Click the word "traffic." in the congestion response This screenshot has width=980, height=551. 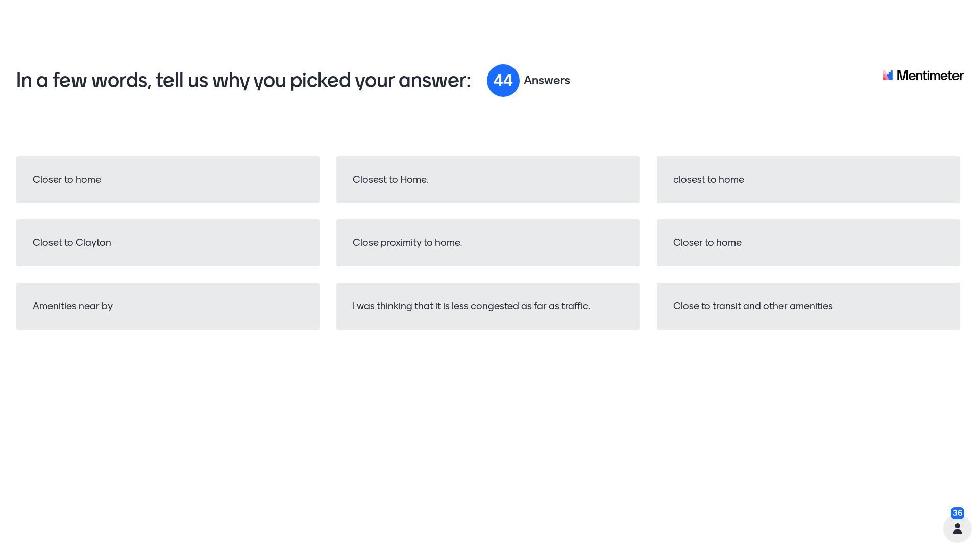pos(576,306)
